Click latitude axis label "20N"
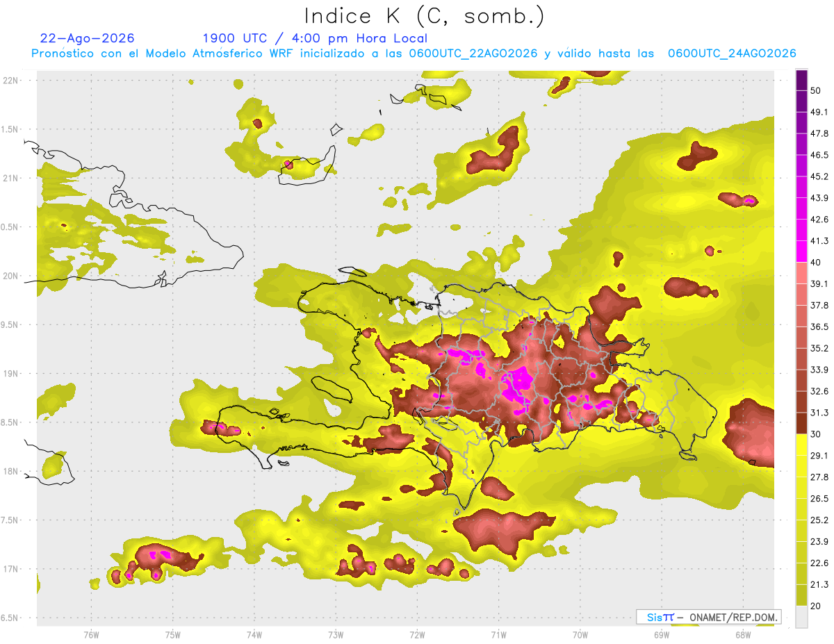This screenshot has width=834, height=644. point(10,276)
